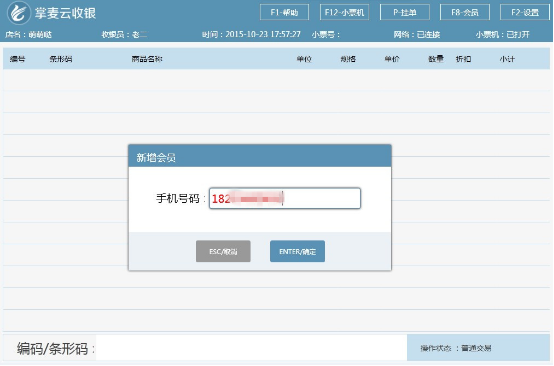554x366 pixels.
Task: Click the 商品名称 column header
Action: (x=147, y=59)
